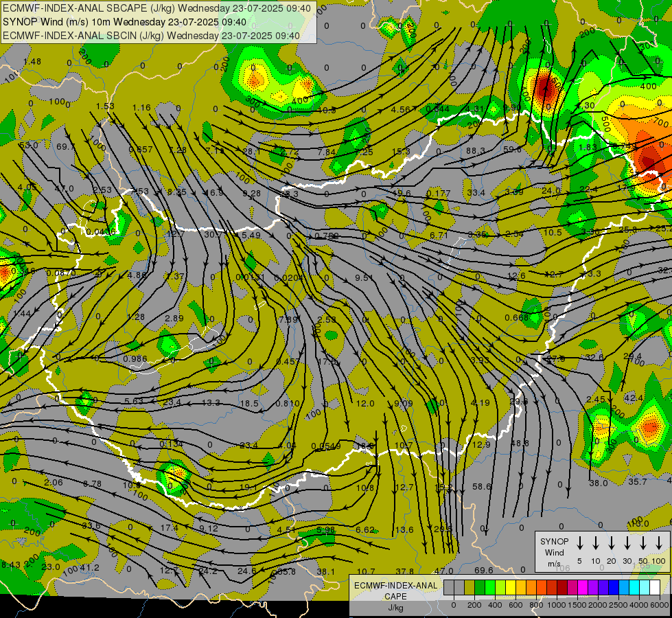Click the '41.2' value on the map
This screenshot has width=672, height=618.
pyautogui.click(x=89, y=567)
